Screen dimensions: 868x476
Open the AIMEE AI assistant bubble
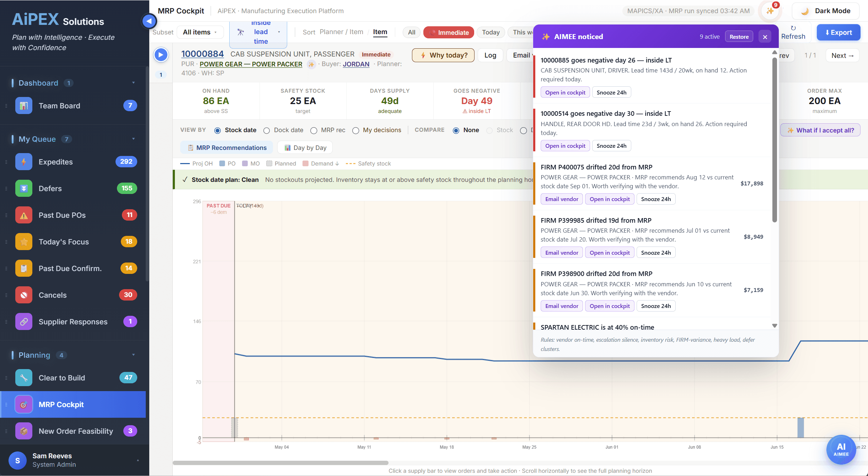point(841,449)
